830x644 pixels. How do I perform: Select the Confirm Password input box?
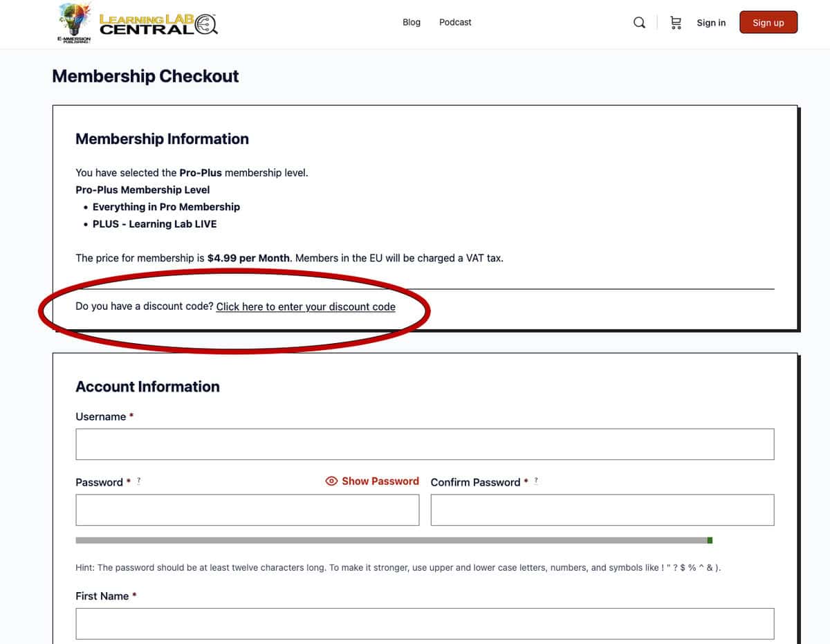click(x=602, y=510)
